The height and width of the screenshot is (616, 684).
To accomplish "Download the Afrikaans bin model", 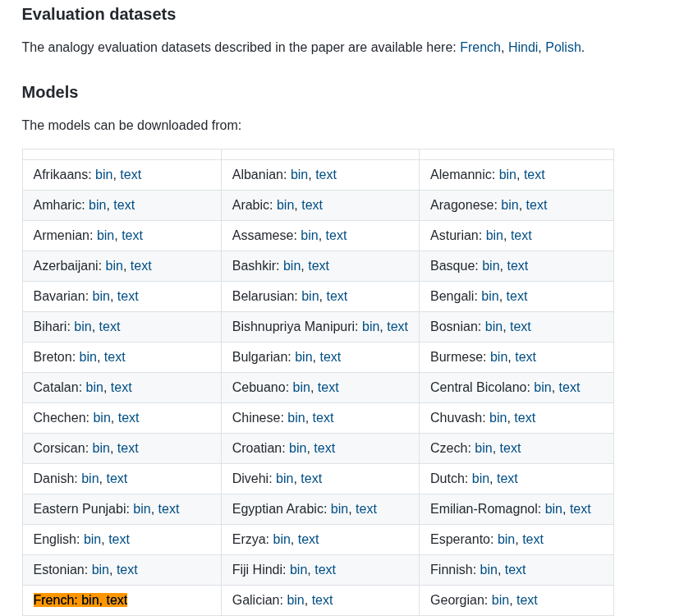I will click(104, 175).
